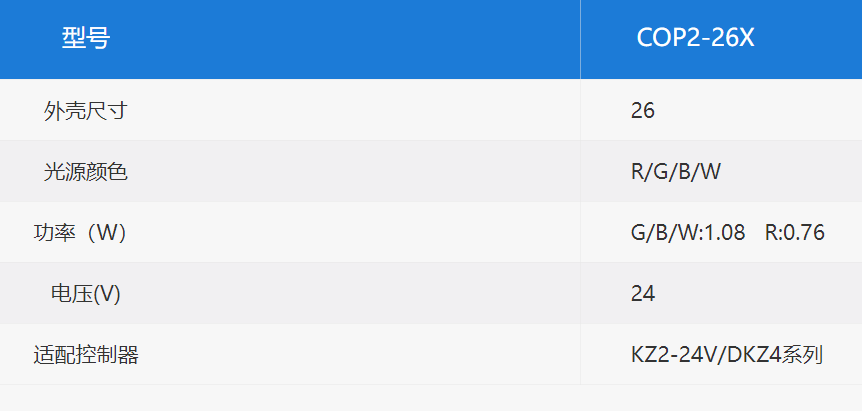Select the R/G/B/W color value
This screenshot has height=411, width=862.
pyautogui.click(x=676, y=173)
